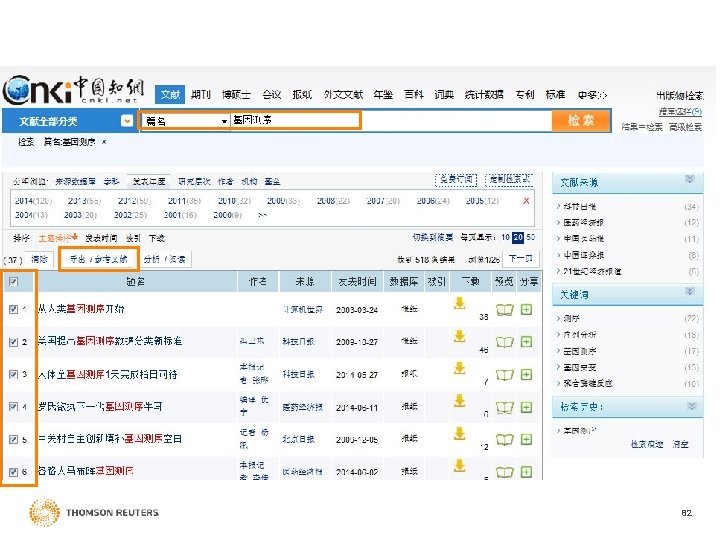Close the year filter list with red X
Screen dimensions: 720x540
click(x=526, y=201)
